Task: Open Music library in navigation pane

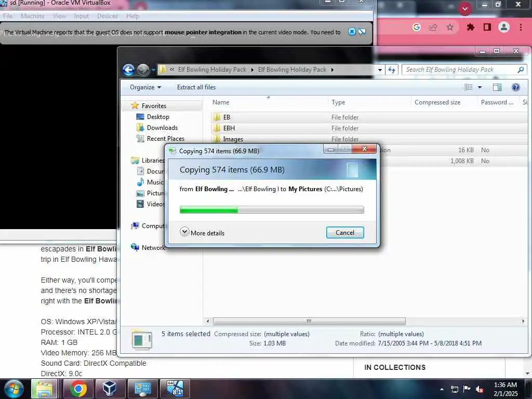Action: (155, 182)
